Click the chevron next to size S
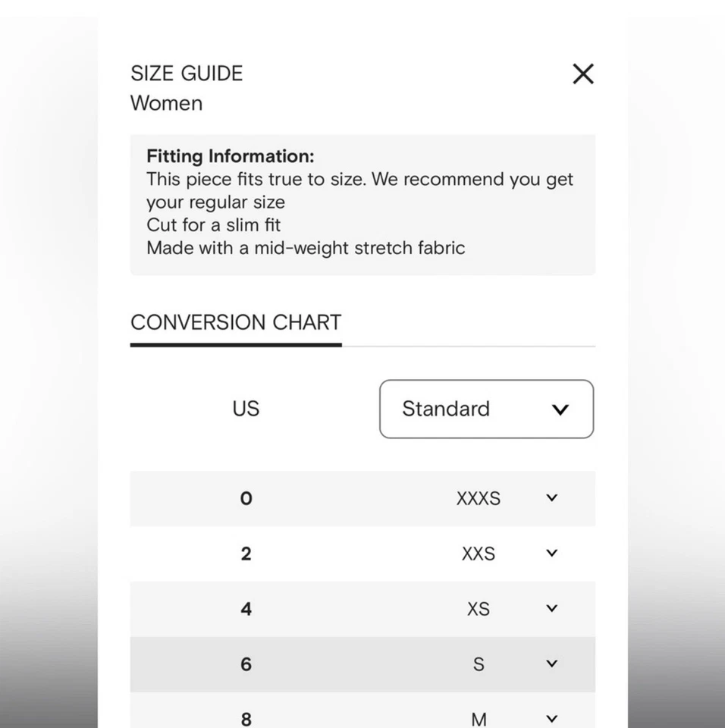Screen dimensions: 725x728 [552, 664]
